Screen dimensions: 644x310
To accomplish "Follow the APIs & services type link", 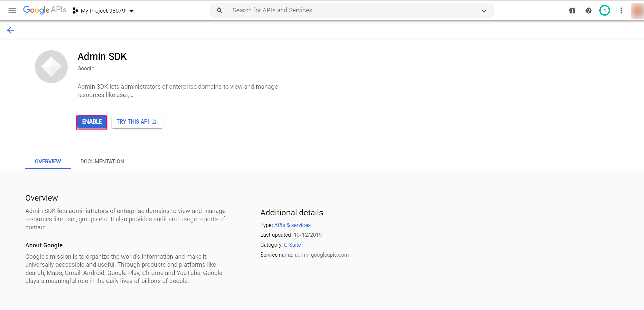I will (x=292, y=225).
